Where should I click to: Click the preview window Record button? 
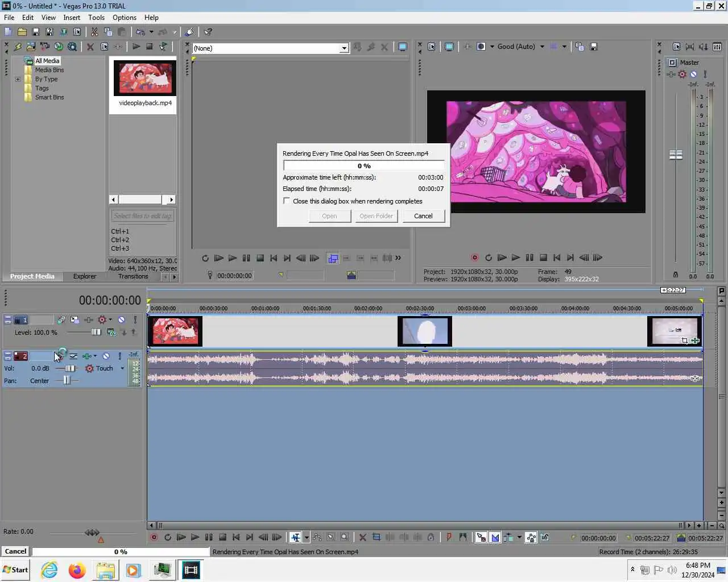point(474,257)
